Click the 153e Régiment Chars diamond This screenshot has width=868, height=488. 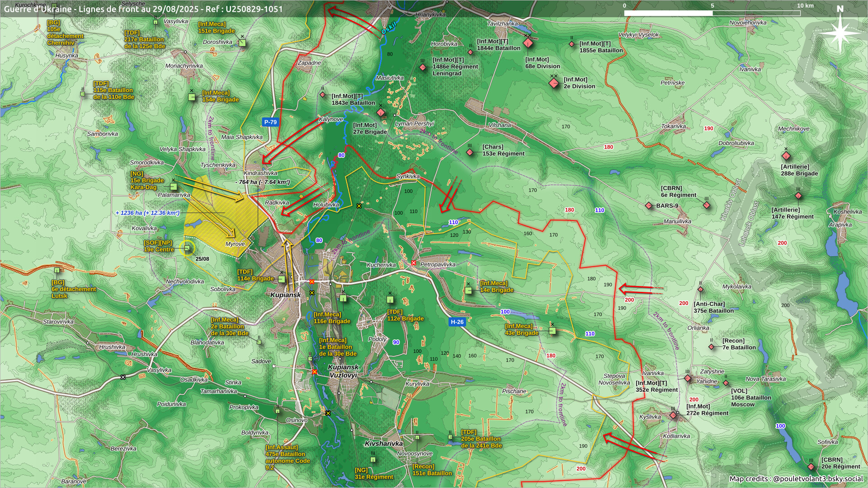(470, 153)
